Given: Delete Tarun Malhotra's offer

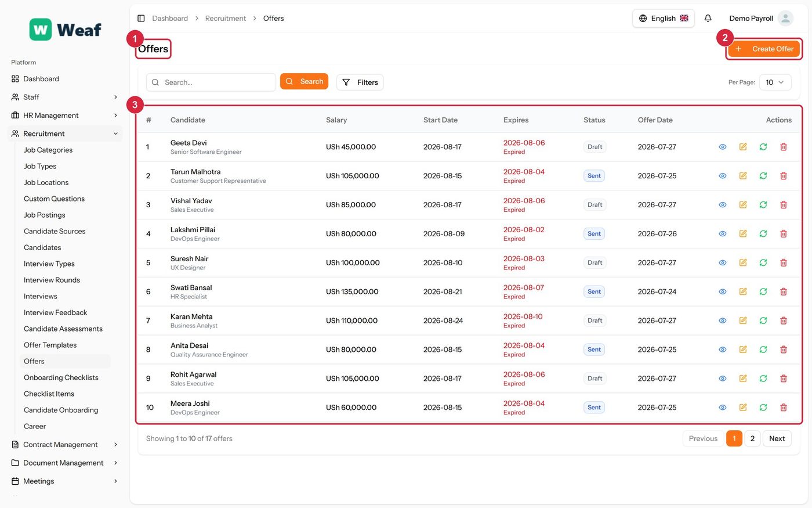Looking at the screenshot, I should click(784, 176).
